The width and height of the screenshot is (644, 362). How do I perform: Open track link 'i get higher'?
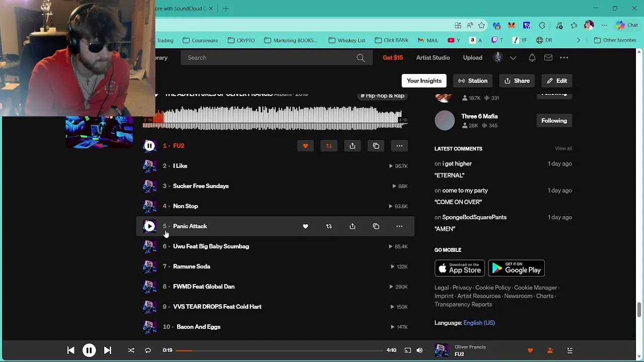pos(457,164)
